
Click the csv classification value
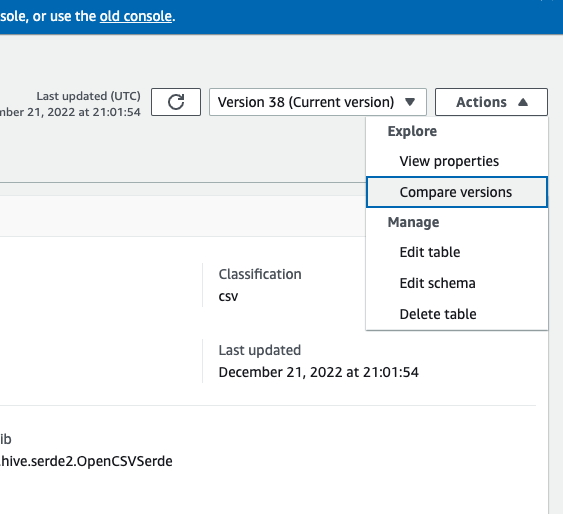click(x=228, y=296)
